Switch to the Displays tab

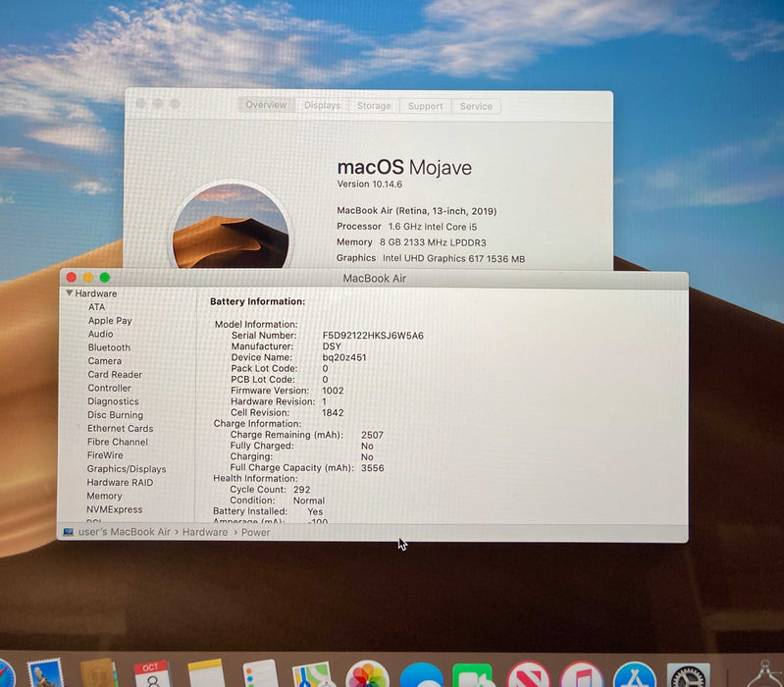322,106
